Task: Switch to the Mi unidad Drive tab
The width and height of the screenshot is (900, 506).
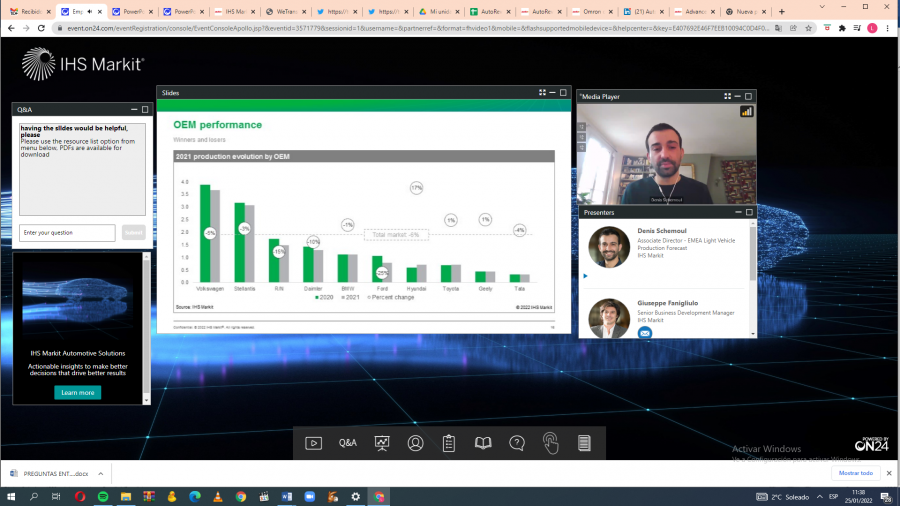Action: coord(439,11)
